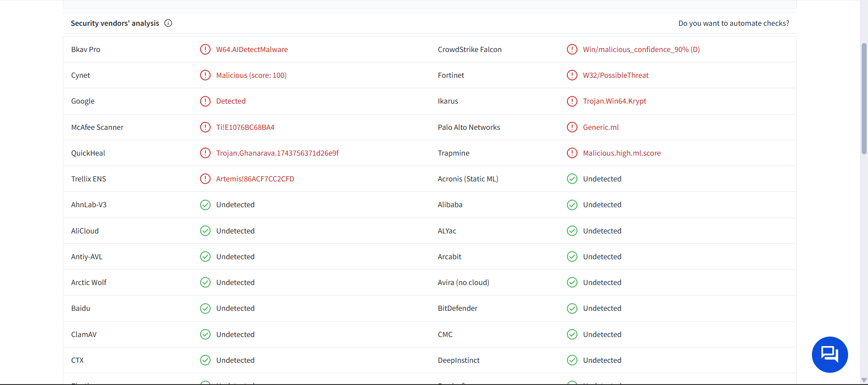Click the Bkav Pro vendor name
The width and height of the screenshot is (868, 385).
pyautogui.click(x=85, y=49)
